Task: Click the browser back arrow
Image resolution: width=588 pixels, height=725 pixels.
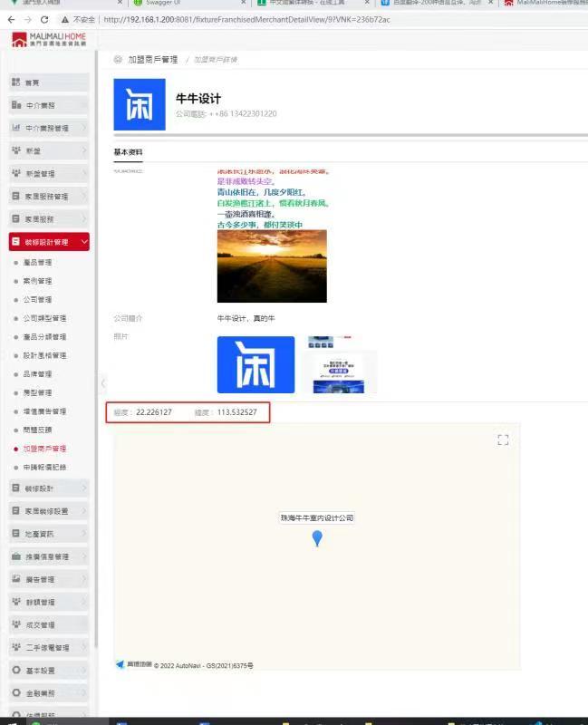Action: [x=12, y=19]
